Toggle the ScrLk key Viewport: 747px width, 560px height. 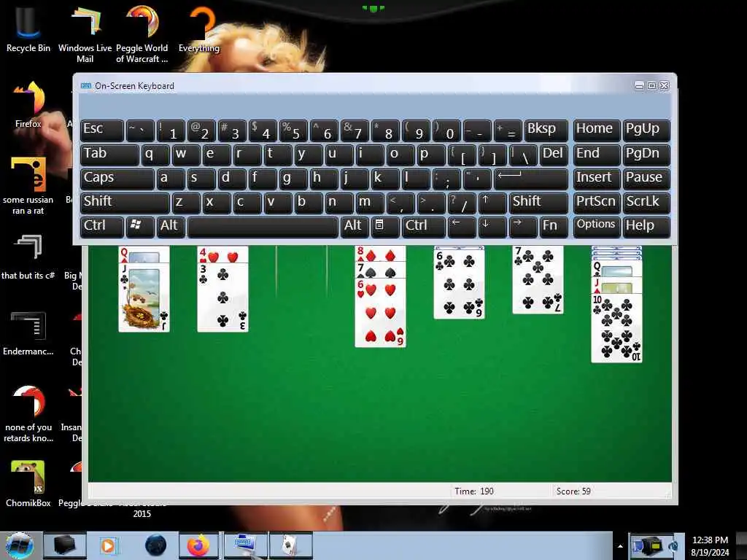pyautogui.click(x=646, y=203)
